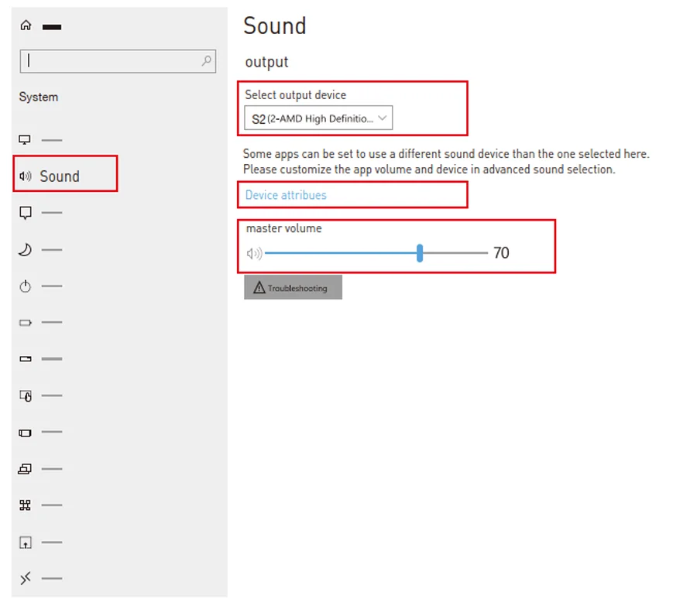
Task: Open Shared experiences via the sidebar icon
Action: point(25,505)
